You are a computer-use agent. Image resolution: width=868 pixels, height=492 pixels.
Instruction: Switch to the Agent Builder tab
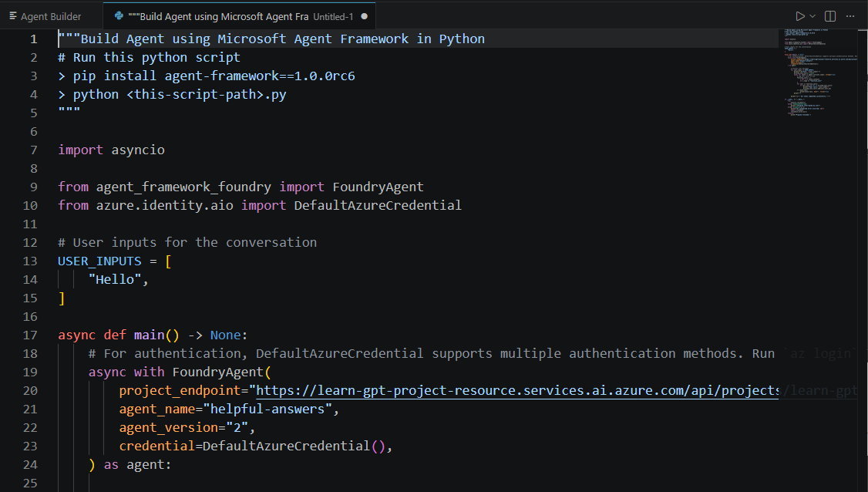51,16
